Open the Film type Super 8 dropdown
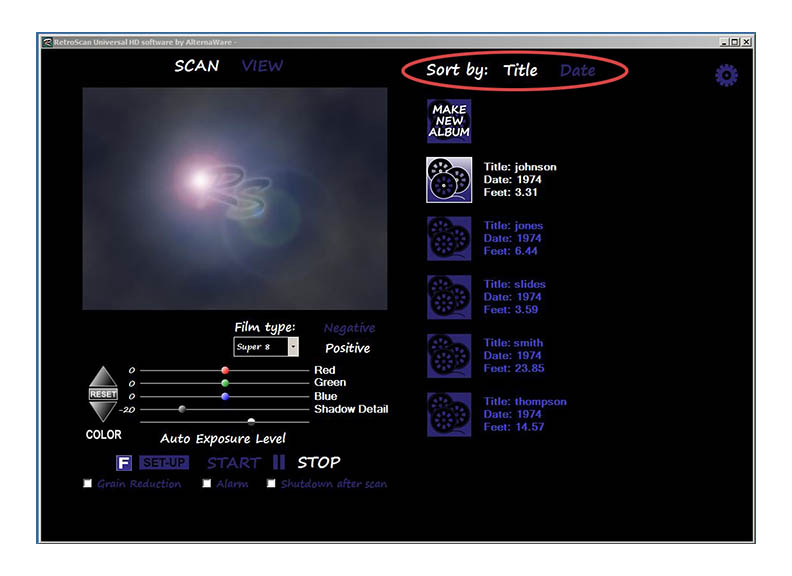 tap(292, 347)
